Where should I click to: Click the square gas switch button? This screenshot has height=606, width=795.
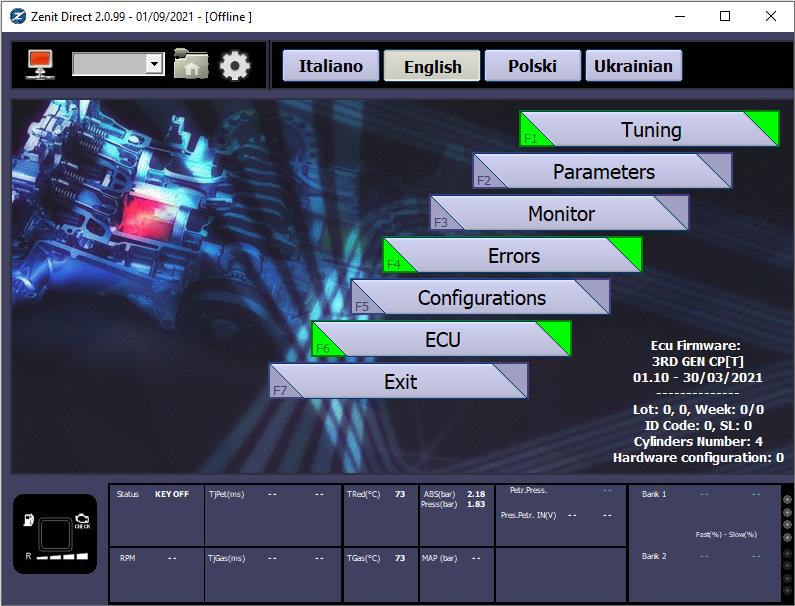(55, 534)
